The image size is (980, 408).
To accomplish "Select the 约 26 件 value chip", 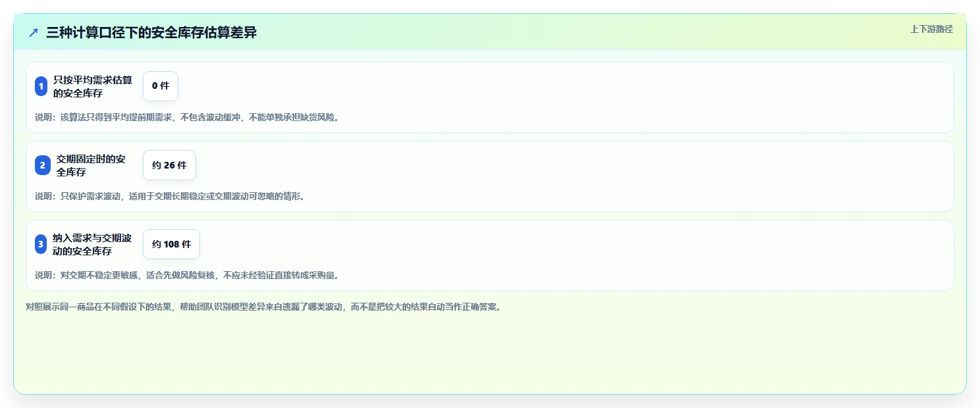I will click(169, 165).
